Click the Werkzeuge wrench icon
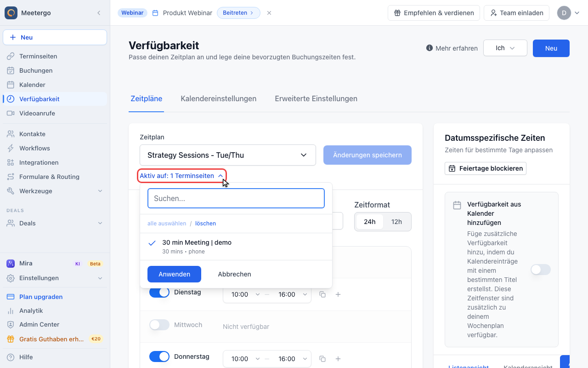Screen dimensions: 588x368 11,191
